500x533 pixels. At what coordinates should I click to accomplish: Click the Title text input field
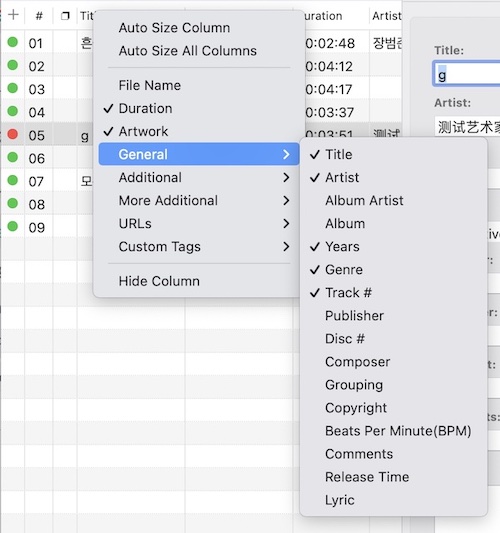(x=466, y=74)
